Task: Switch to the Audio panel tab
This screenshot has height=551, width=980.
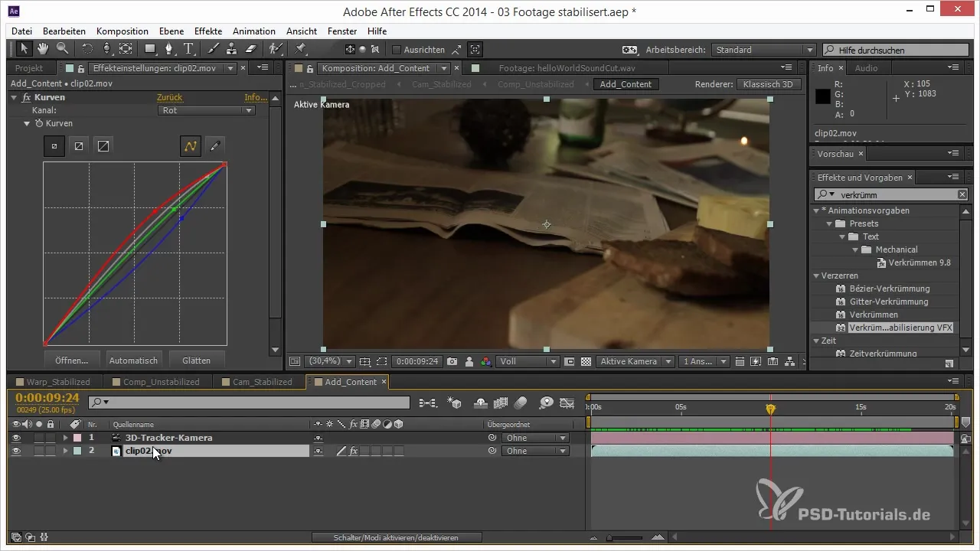Action: (x=866, y=68)
